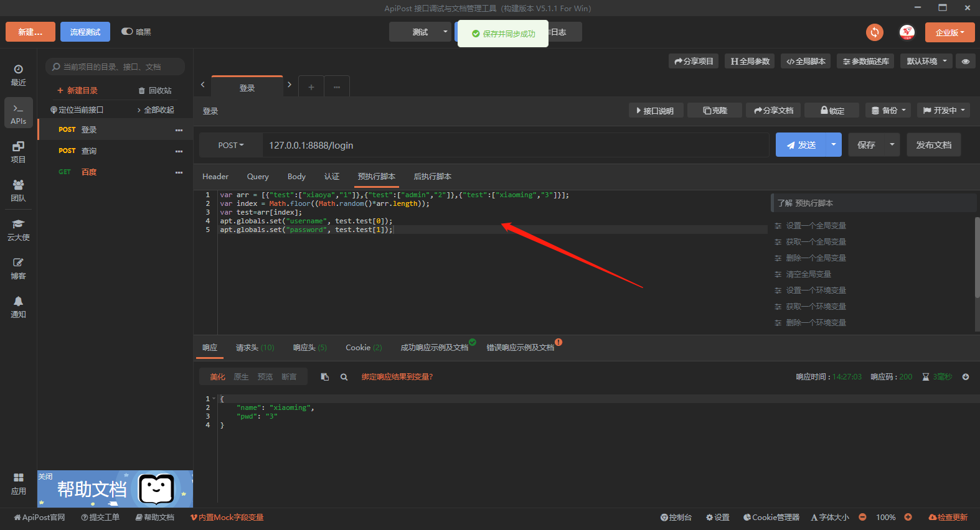Open the 测试 dropdown in top bar
This screenshot has height=530, width=980.
click(x=421, y=32)
